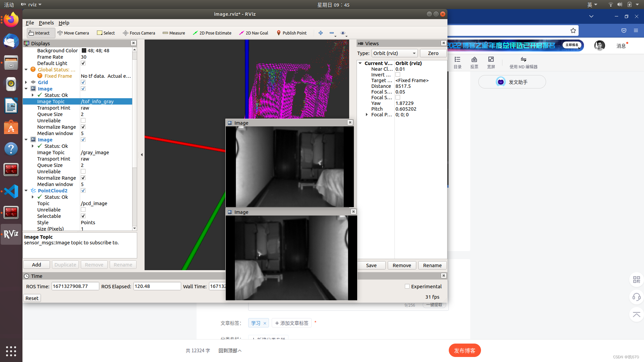Open Visual Studio Code from the dock
The height and width of the screenshot is (362, 644).
click(11, 191)
